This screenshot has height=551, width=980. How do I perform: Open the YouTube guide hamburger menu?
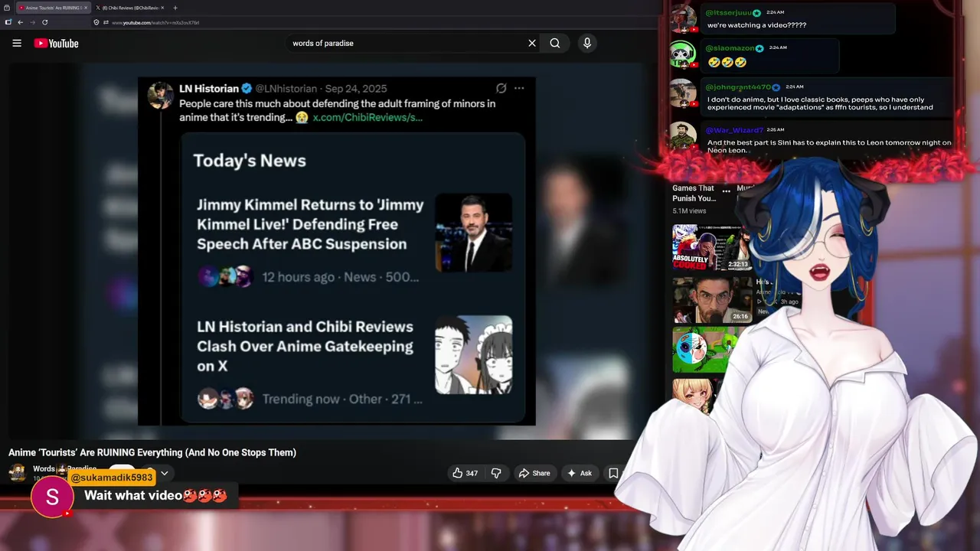click(17, 44)
